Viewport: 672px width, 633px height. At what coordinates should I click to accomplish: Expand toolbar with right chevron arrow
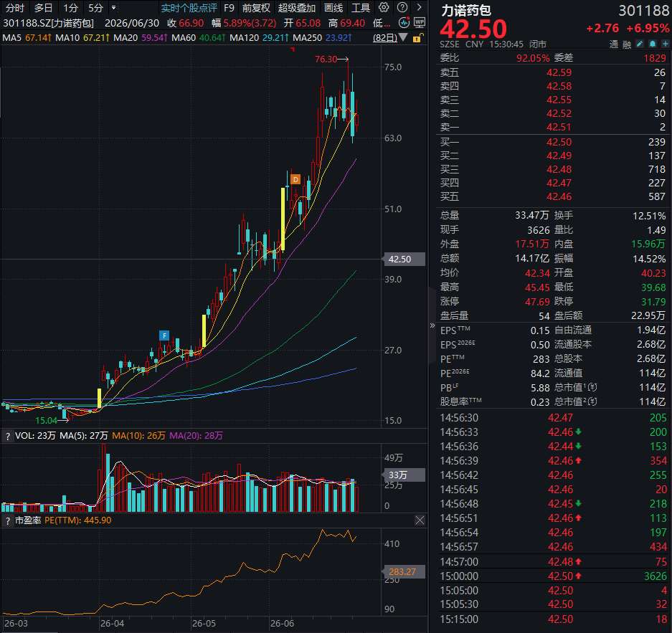(419, 7)
